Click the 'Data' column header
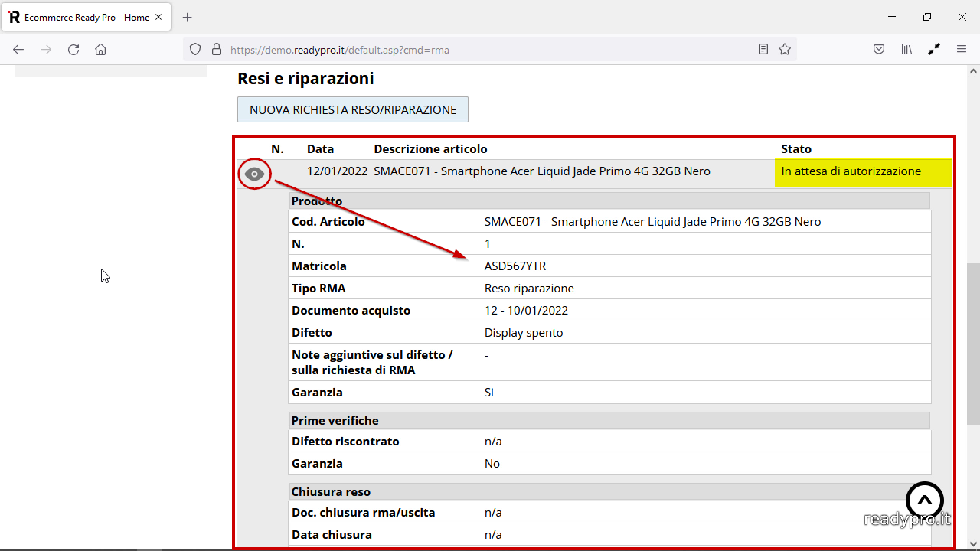 tap(321, 149)
